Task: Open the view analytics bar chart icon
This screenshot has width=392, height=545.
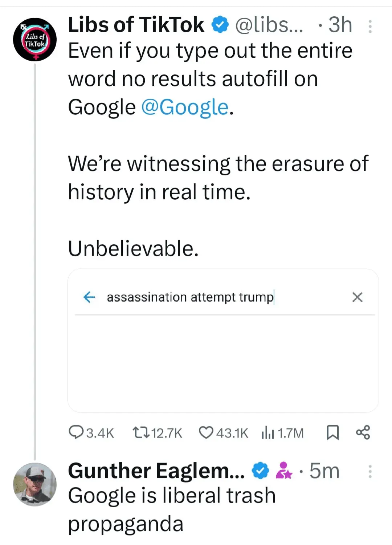Action: click(268, 432)
